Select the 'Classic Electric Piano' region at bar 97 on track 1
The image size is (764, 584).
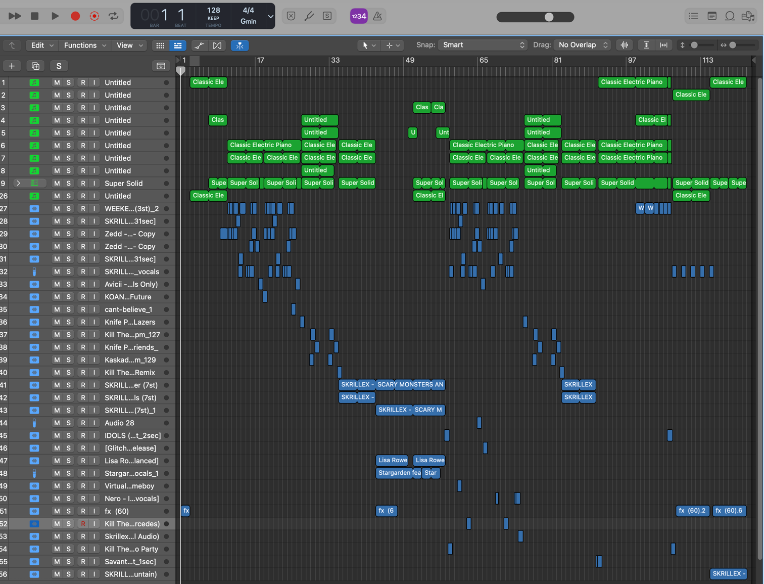634,82
